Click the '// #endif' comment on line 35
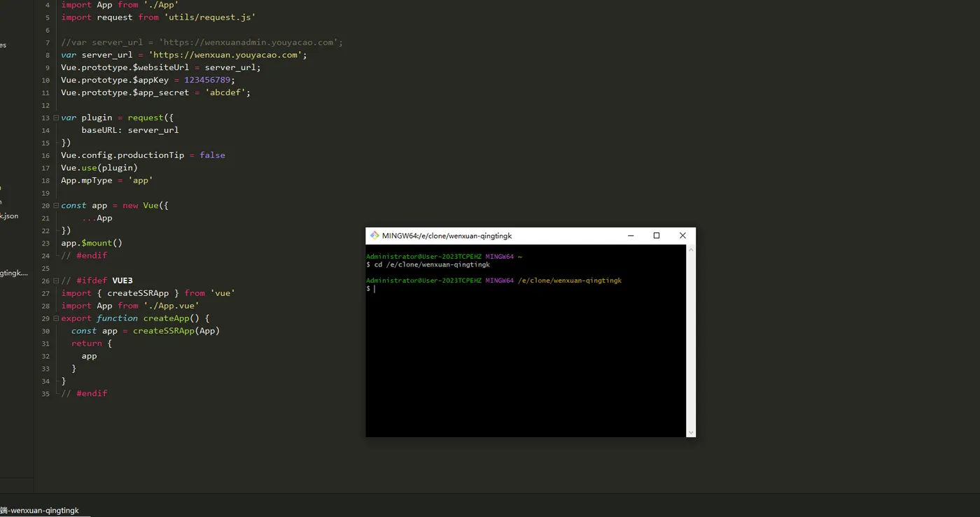The width and height of the screenshot is (980, 517). [84, 394]
